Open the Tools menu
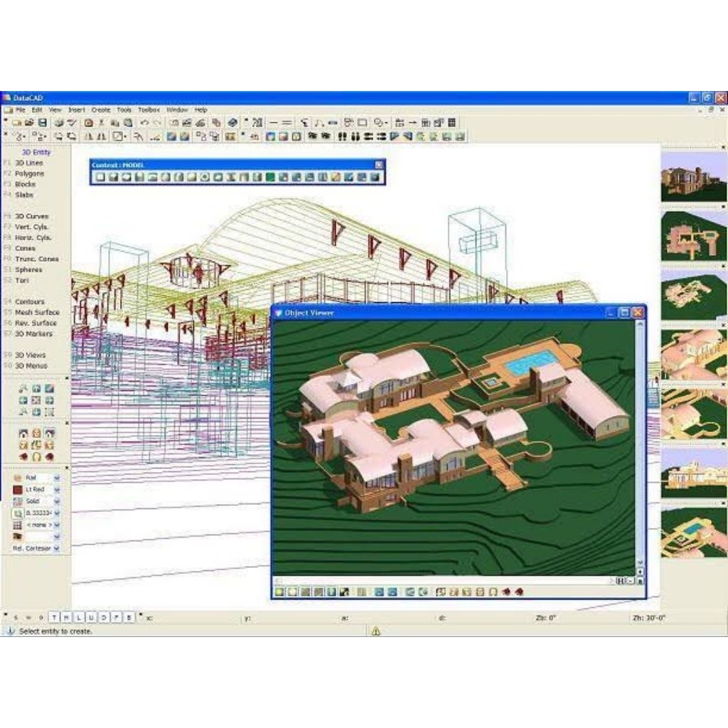 [124, 110]
